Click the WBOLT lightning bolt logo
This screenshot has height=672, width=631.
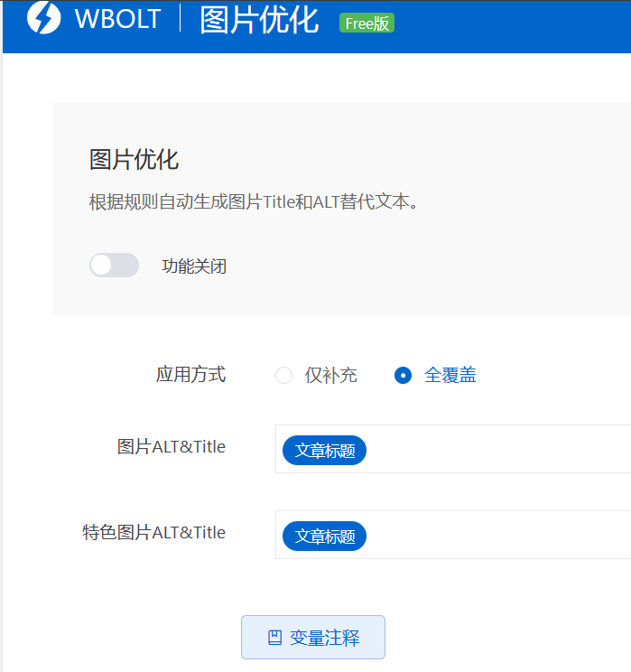pyautogui.click(x=43, y=18)
